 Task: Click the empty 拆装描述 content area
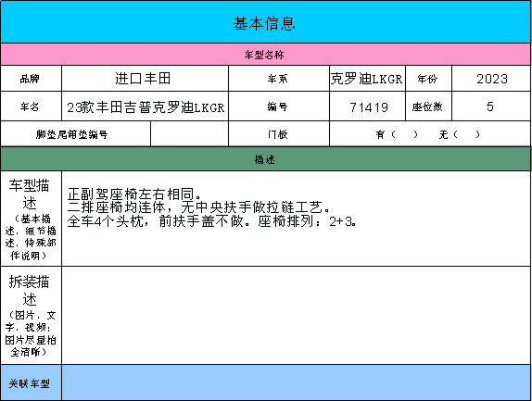pyautogui.click(x=297, y=316)
